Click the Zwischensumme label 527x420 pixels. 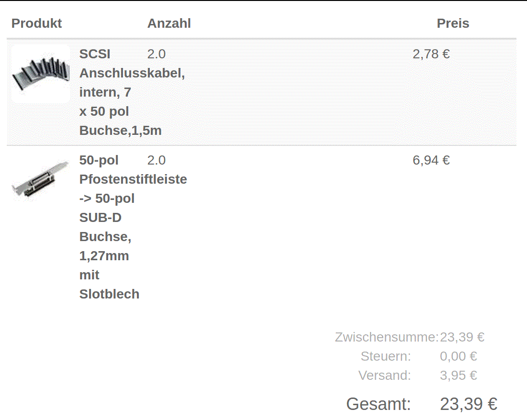(386, 337)
